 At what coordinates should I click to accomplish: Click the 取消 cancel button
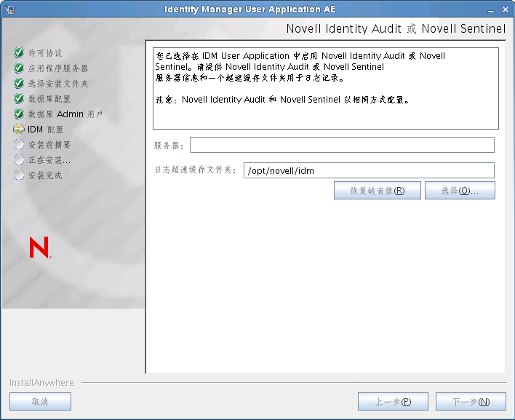click(x=40, y=402)
